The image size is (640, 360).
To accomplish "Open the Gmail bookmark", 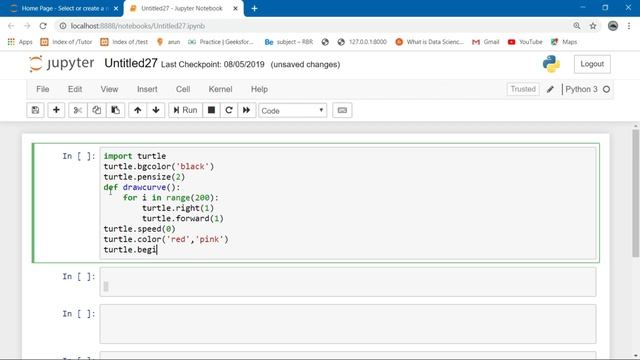I will 486,42.
